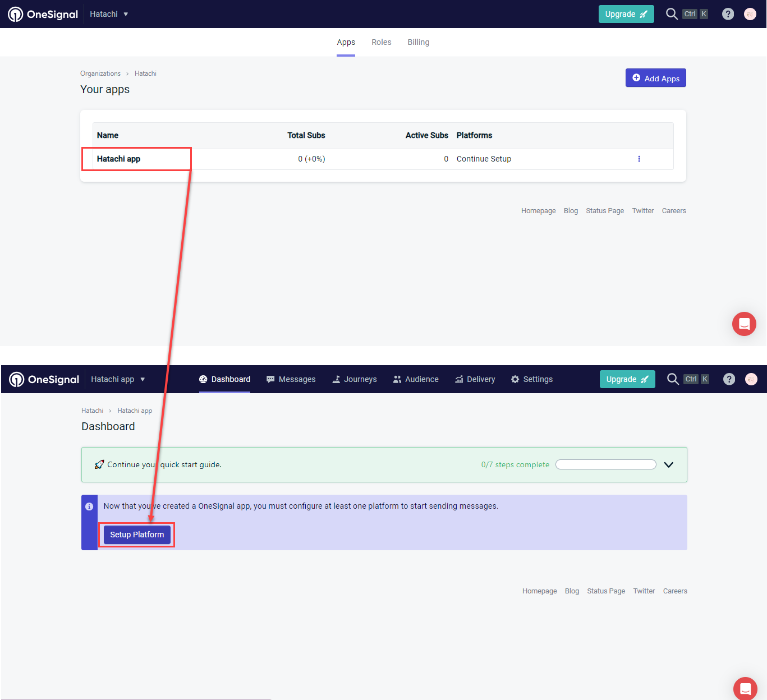Open the Hatachi organization dropdown

(x=109, y=14)
